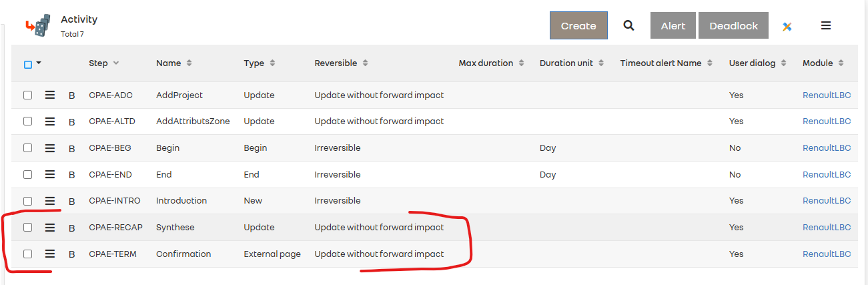Open row menu for CPAE-ADC AddProject
The height and width of the screenshot is (285, 868).
(49, 95)
